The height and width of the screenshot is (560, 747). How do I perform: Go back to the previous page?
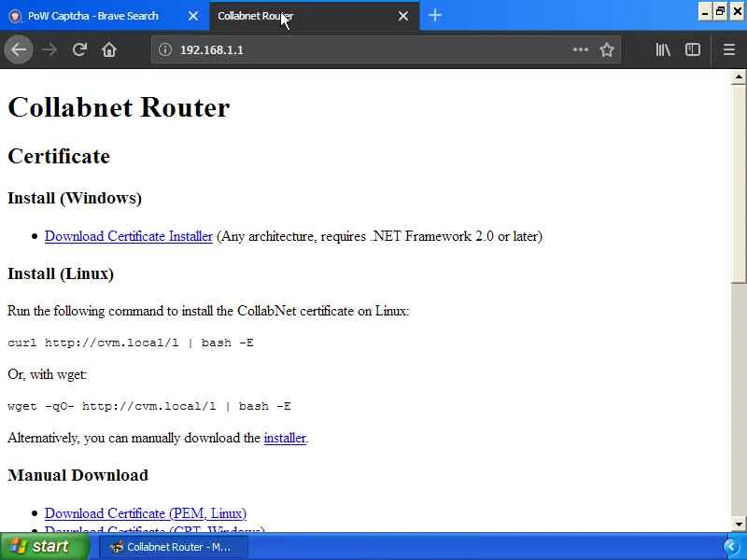[x=19, y=49]
